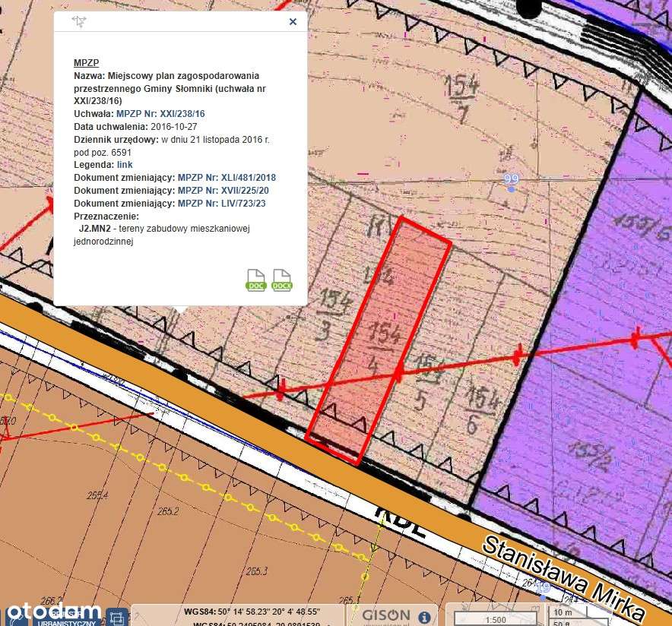Click the layers icon beside the otodom logo
672x626 pixels.
click(116, 618)
